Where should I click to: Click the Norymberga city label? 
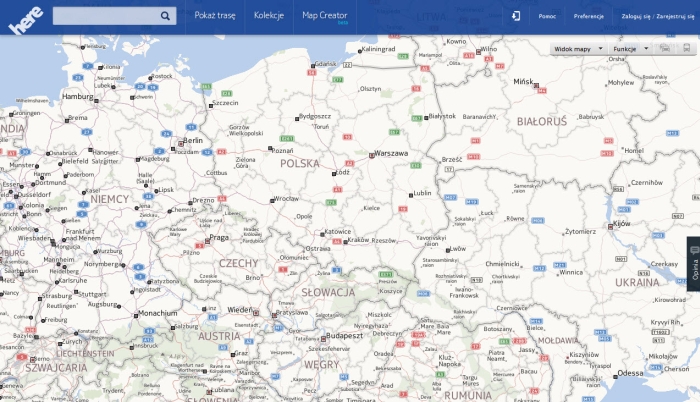coord(101,264)
